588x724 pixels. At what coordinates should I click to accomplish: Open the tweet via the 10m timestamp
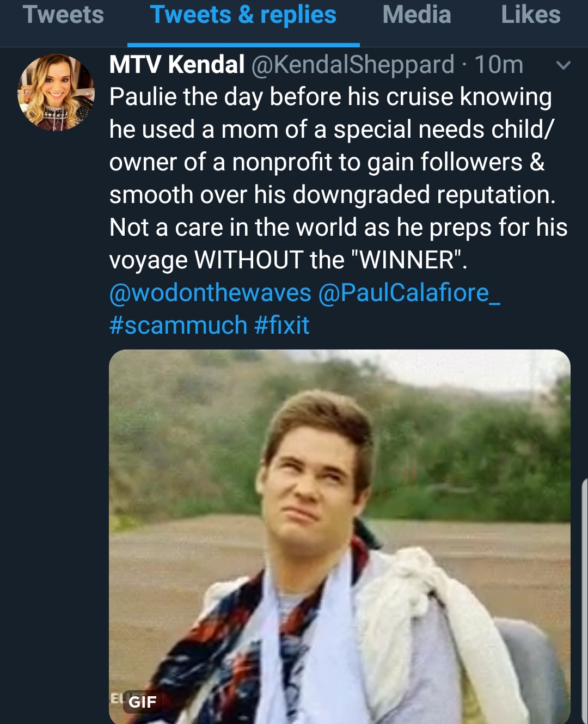pyautogui.click(x=499, y=65)
